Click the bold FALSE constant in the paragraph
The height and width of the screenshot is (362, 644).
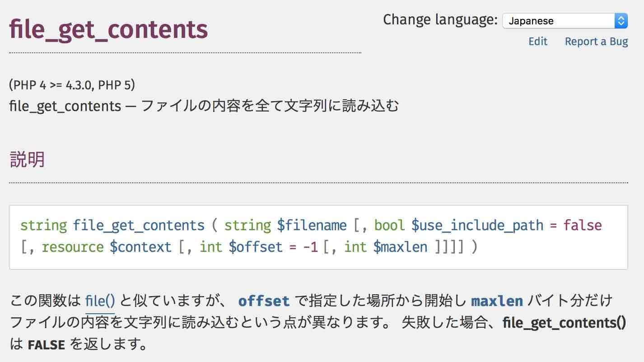coord(46,345)
